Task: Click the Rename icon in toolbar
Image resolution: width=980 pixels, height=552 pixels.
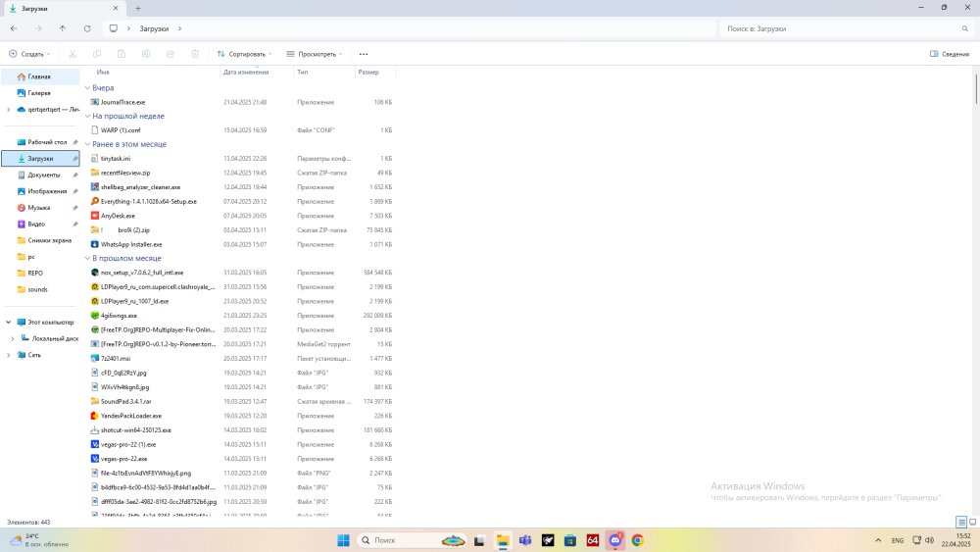Action: [x=146, y=54]
